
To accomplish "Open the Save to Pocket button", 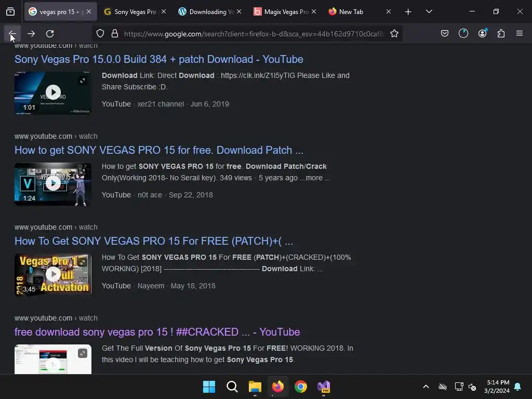I will [445, 34].
